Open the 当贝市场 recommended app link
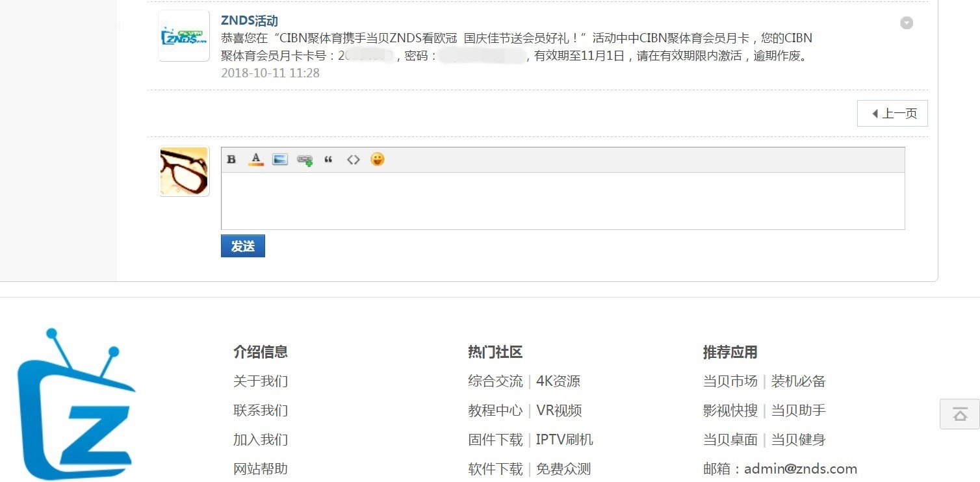 (730, 381)
